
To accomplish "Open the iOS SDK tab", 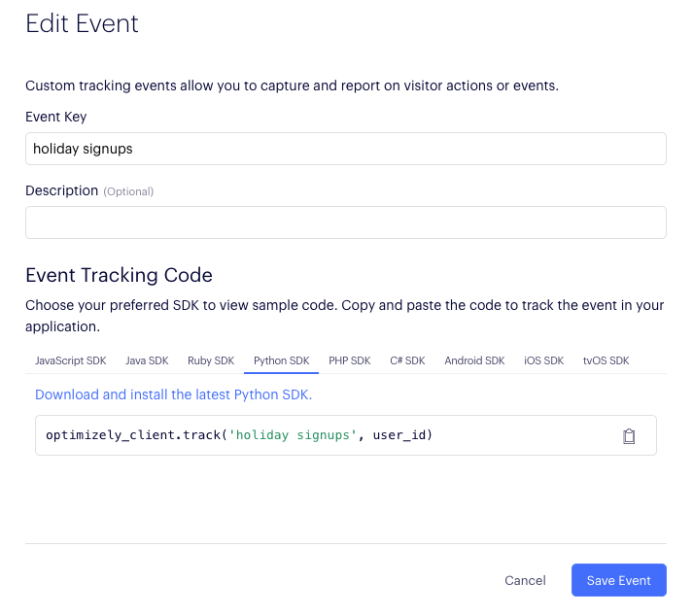I will pyautogui.click(x=543, y=360).
